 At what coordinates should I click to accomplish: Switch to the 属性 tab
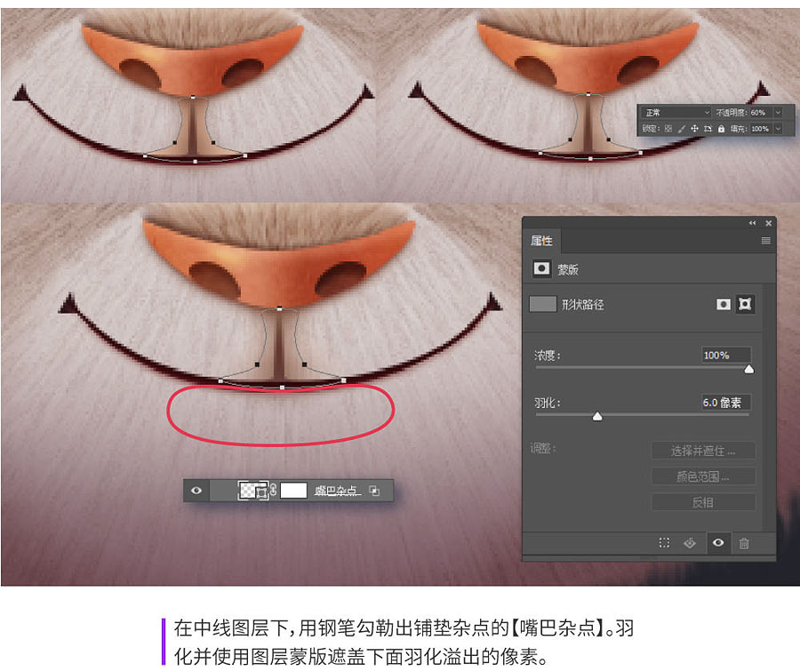click(x=541, y=240)
